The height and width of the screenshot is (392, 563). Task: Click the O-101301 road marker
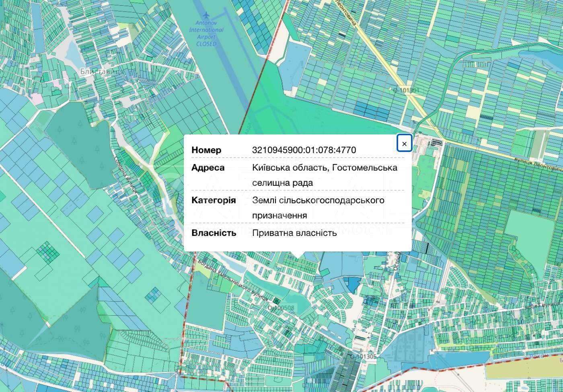[405, 90]
